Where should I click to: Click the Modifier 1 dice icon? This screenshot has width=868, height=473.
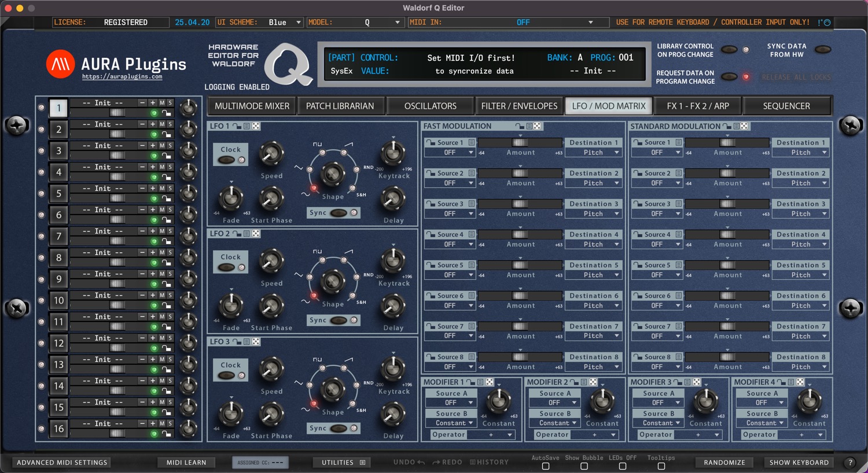(x=490, y=382)
